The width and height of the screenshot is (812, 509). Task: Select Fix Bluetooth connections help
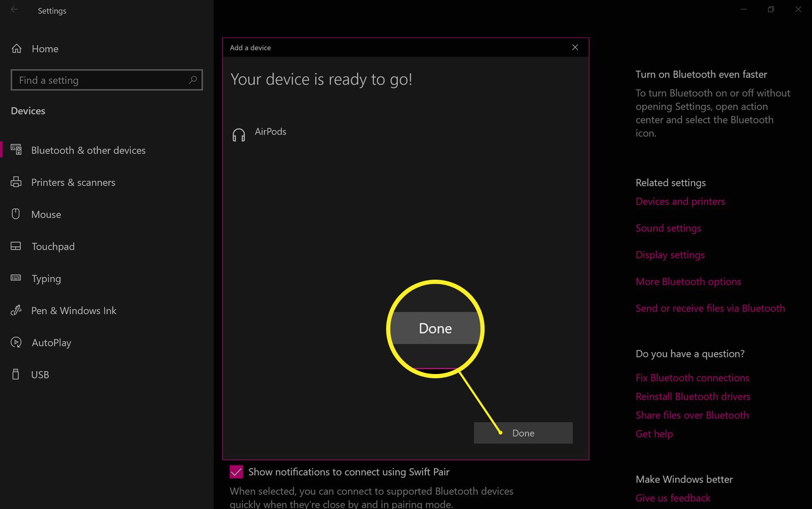click(x=692, y=377)
